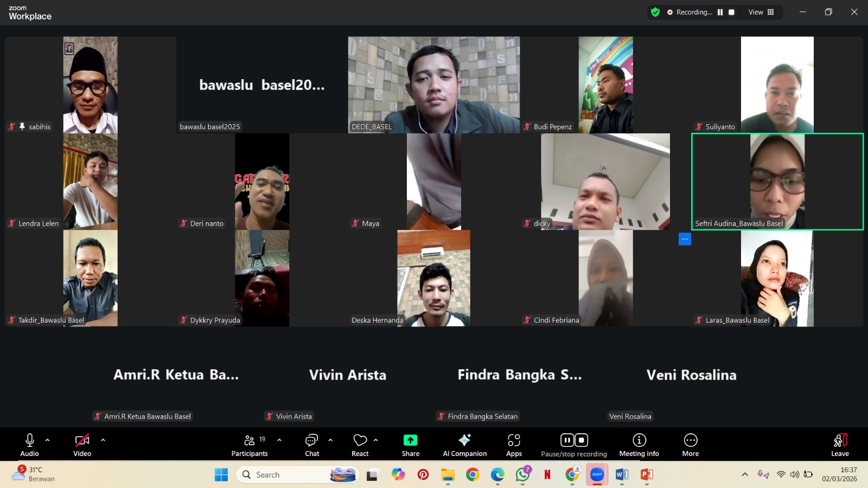Viewport: 868px width, 488px height.
Task: Toggle the microphone Audio button
Action: (30, 445)
